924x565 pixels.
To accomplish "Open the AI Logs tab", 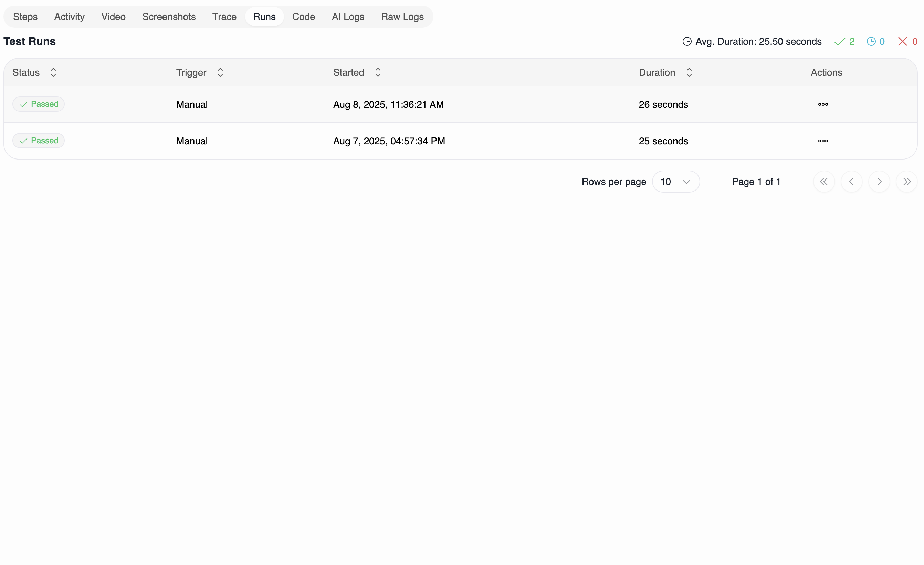I will pos(348,17).
